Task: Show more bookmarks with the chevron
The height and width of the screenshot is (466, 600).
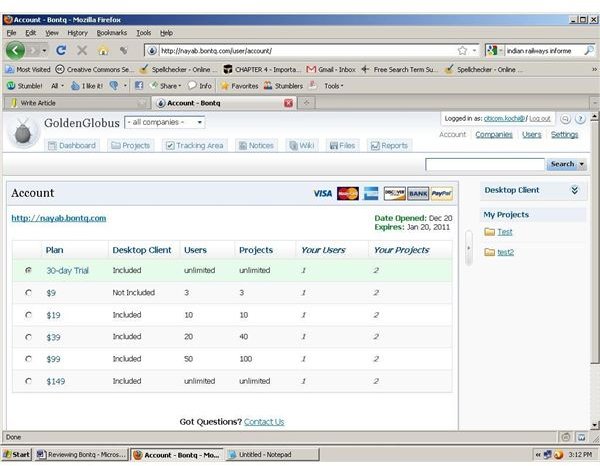Action: tap(594, 69)
